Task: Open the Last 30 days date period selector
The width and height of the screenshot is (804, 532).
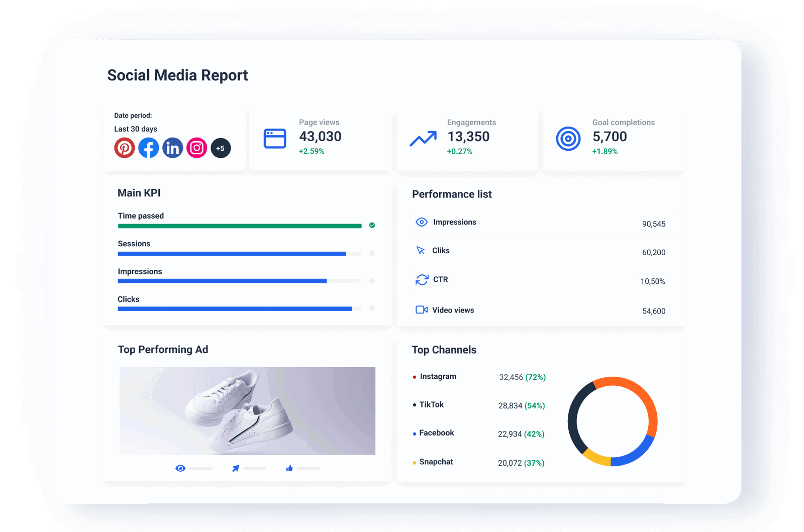Action: click(135, 129)
